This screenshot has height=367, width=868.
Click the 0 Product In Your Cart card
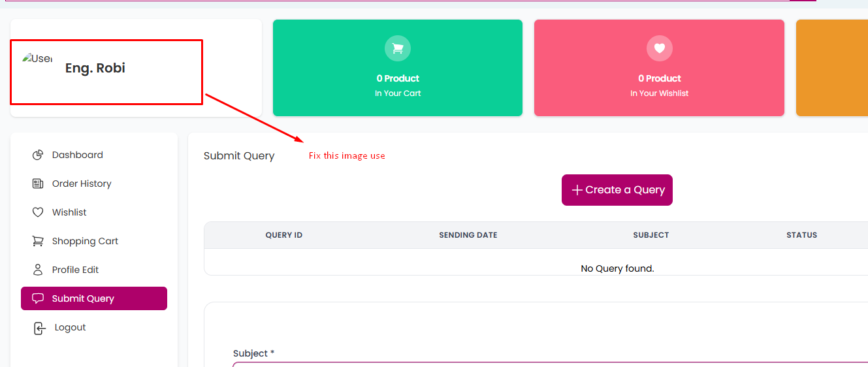click(x=398, y=68)
